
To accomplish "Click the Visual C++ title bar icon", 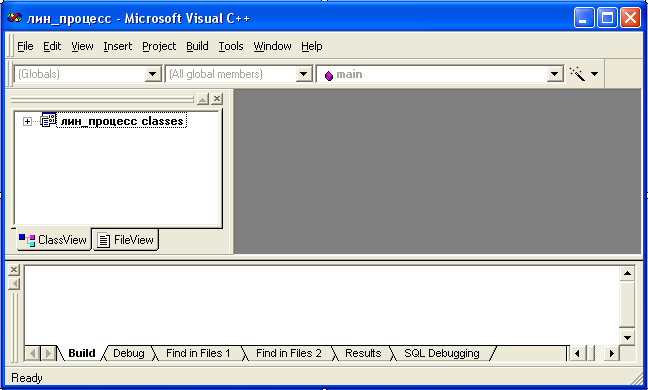I will [x=14, y=18].
